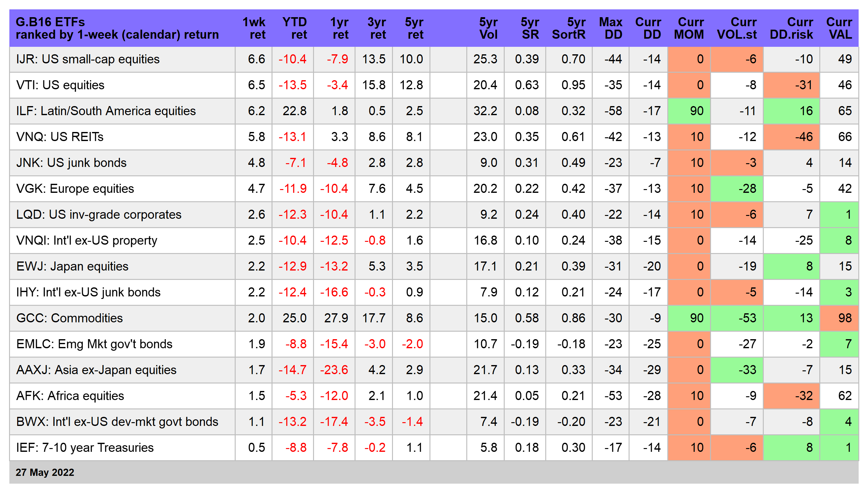Select 'VNQ: US REITs' row label
The width and height of the screenshot is (868, 493).
coord(60,137)
